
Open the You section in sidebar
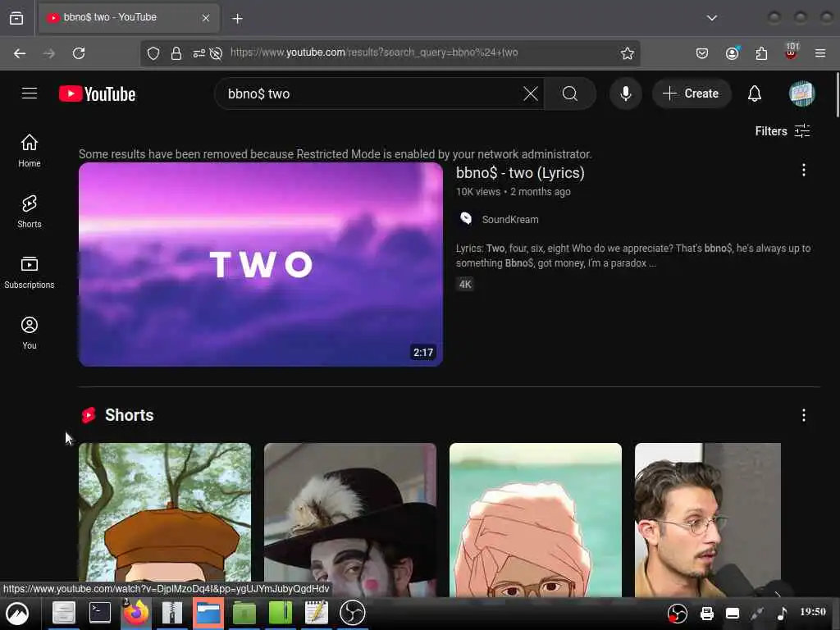[x=30, y=333]
